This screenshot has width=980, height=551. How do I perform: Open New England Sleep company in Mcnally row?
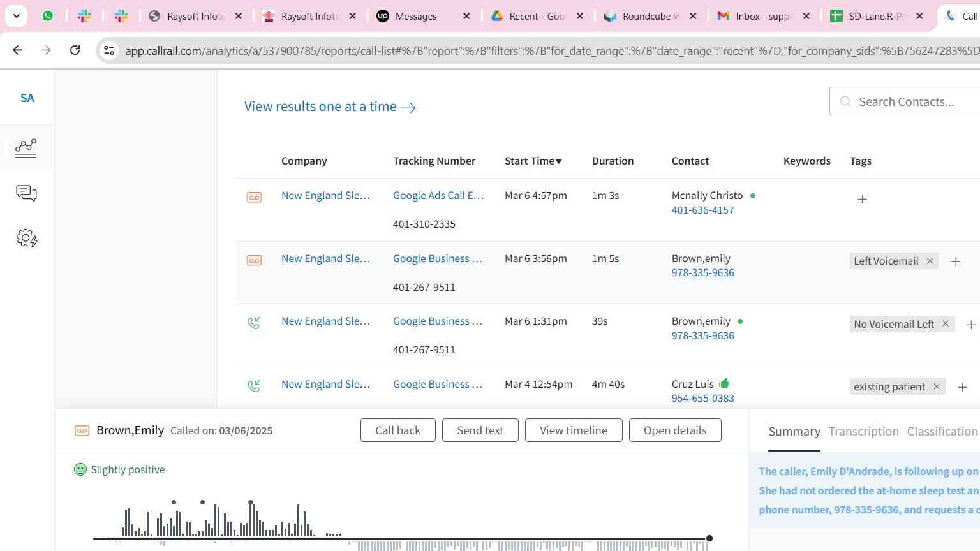(325, 195)
